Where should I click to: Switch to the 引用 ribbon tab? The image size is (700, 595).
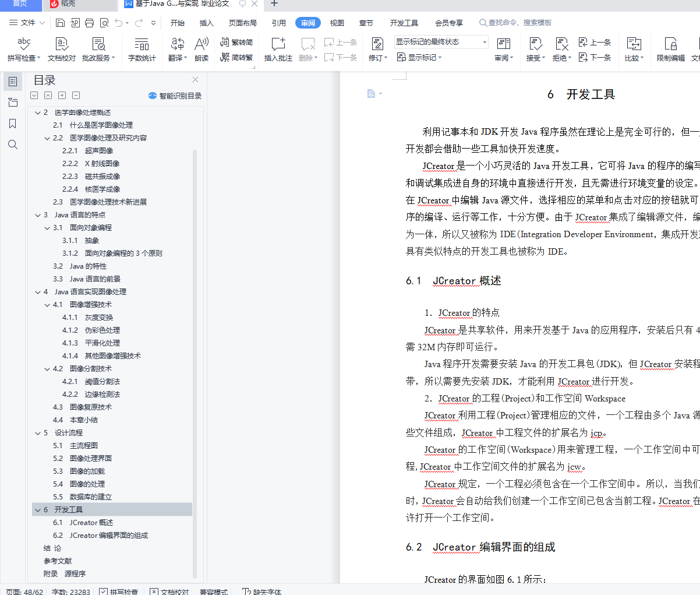pos(278,23)
